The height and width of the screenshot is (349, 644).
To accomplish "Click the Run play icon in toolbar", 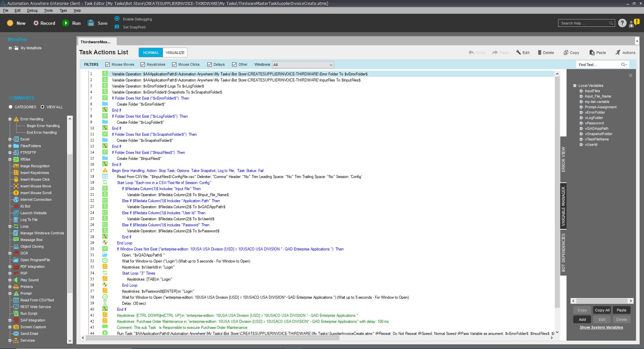I will tap(65, 23).
